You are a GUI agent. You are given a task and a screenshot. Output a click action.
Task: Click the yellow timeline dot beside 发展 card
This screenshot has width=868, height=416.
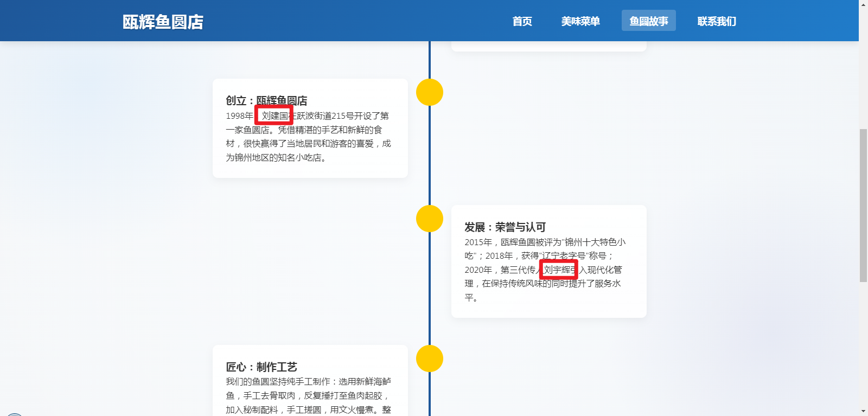[430, 219]
